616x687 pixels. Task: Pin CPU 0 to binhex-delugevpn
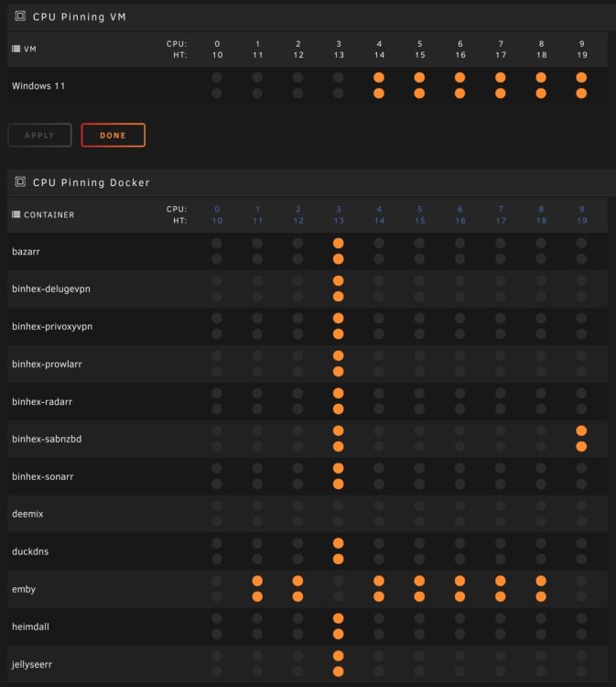click(x=217, y=281)
